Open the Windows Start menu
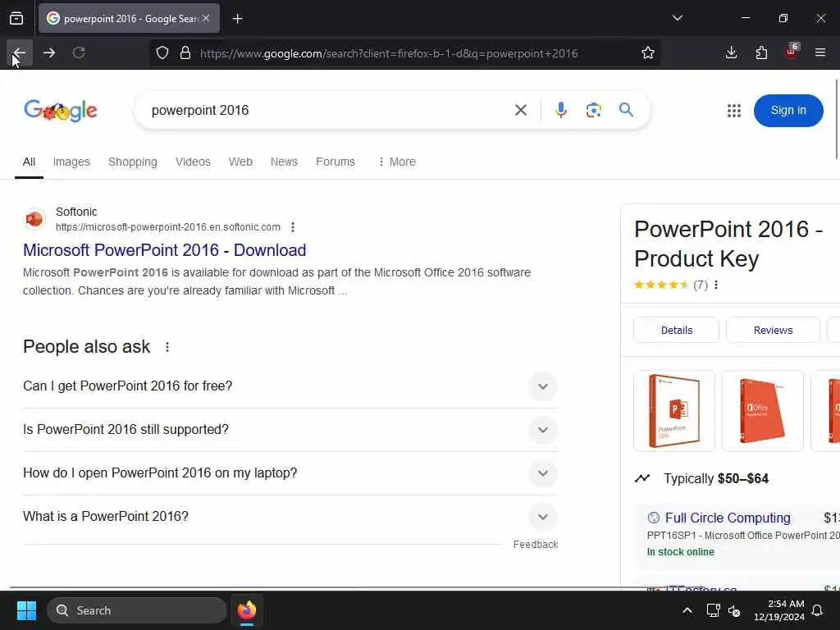 coord(26,610)
